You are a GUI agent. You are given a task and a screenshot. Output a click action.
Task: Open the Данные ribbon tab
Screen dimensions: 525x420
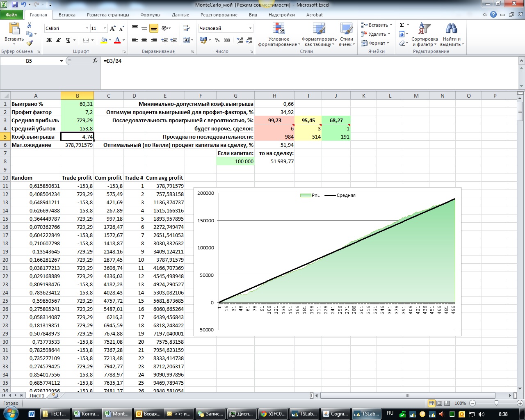pos(180,15)
